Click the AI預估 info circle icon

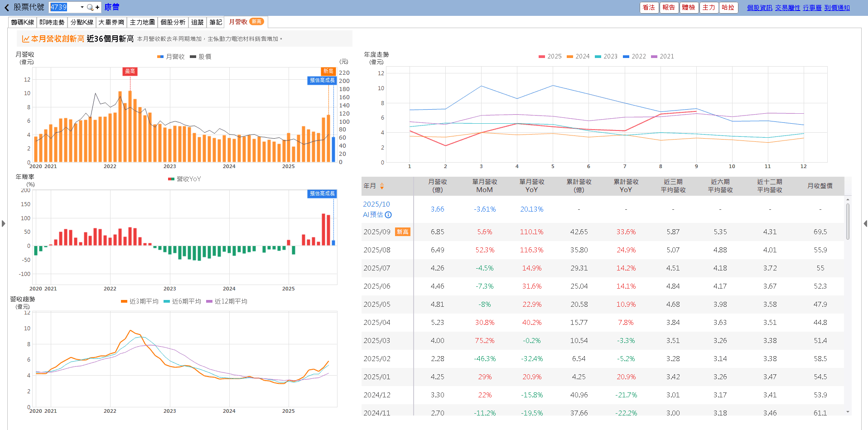click(388, 215)
